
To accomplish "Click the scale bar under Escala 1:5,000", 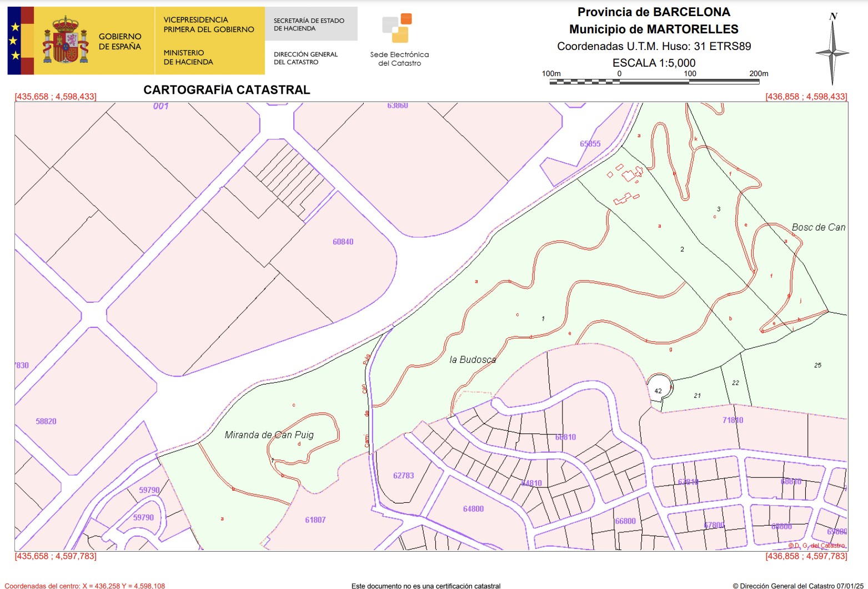I will (x=654, y=82).
